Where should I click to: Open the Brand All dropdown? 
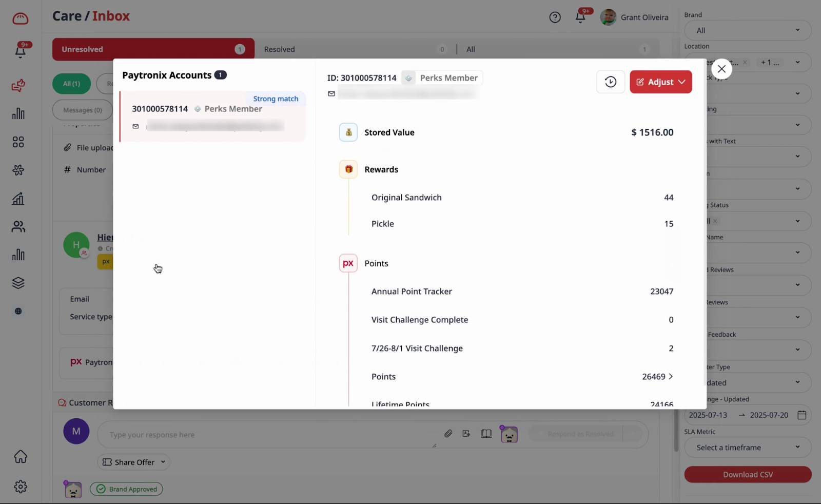click(x=748, y=30)
